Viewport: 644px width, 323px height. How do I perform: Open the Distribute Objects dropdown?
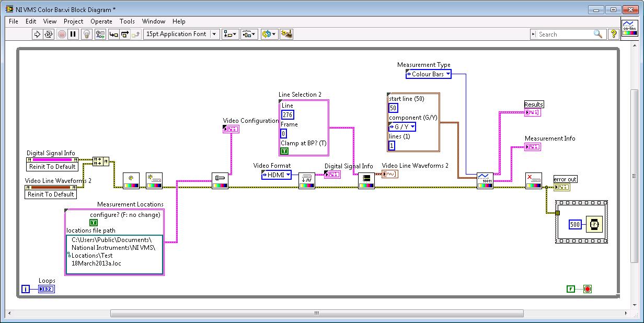coord(249,34)
